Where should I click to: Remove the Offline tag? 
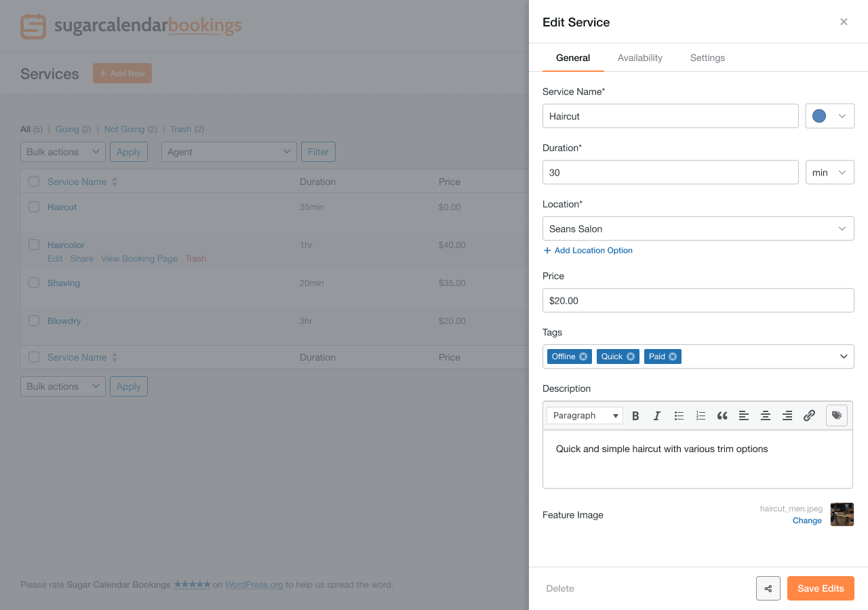click(583, 357)
